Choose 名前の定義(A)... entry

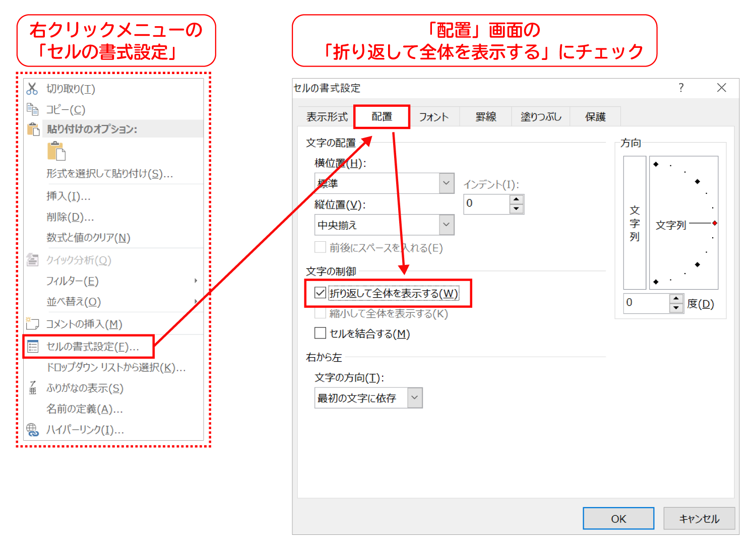pyautogui.click(x=85, y=409)
